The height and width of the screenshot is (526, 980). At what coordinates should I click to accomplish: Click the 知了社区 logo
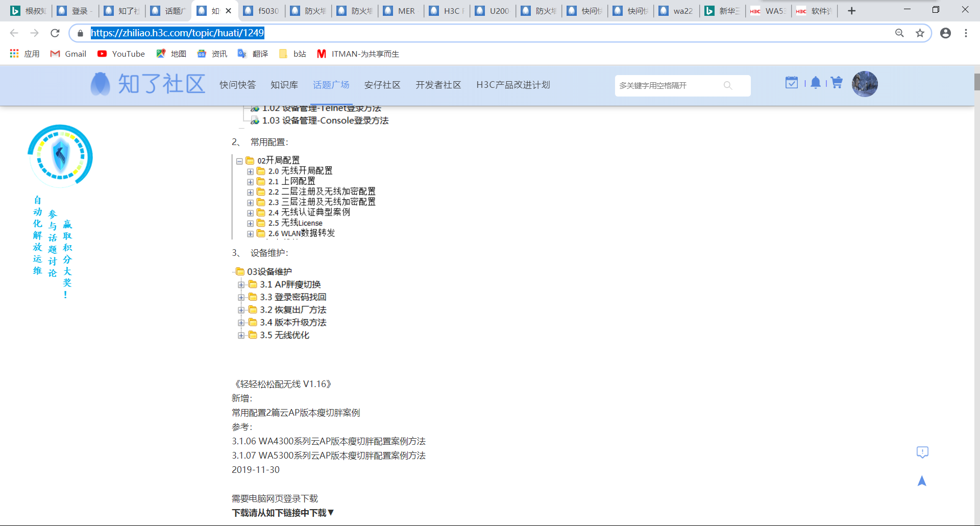point(148,84)
